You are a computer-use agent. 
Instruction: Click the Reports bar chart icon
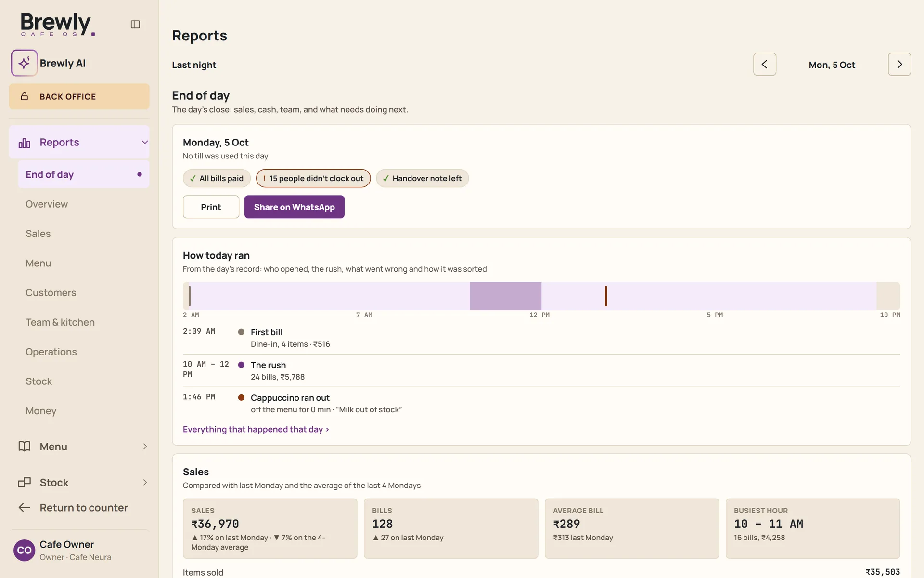[24, 143]
